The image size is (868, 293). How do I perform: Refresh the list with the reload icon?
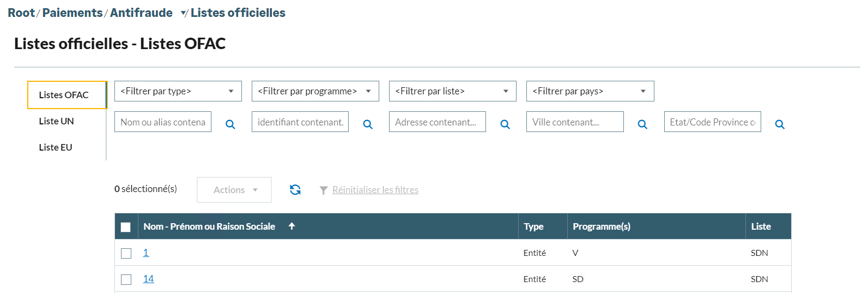pos(295,189)
